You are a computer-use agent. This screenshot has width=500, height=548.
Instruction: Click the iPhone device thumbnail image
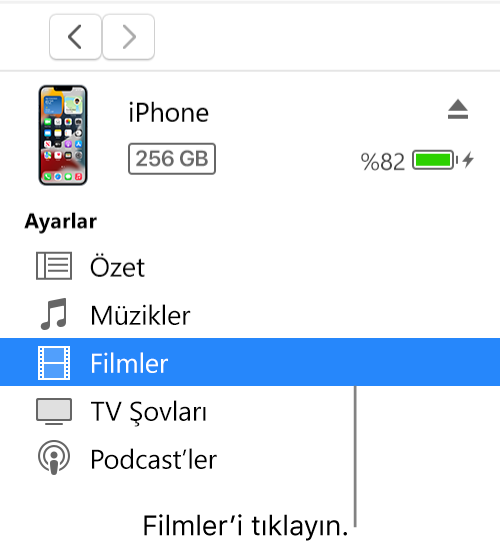[63, 135]
